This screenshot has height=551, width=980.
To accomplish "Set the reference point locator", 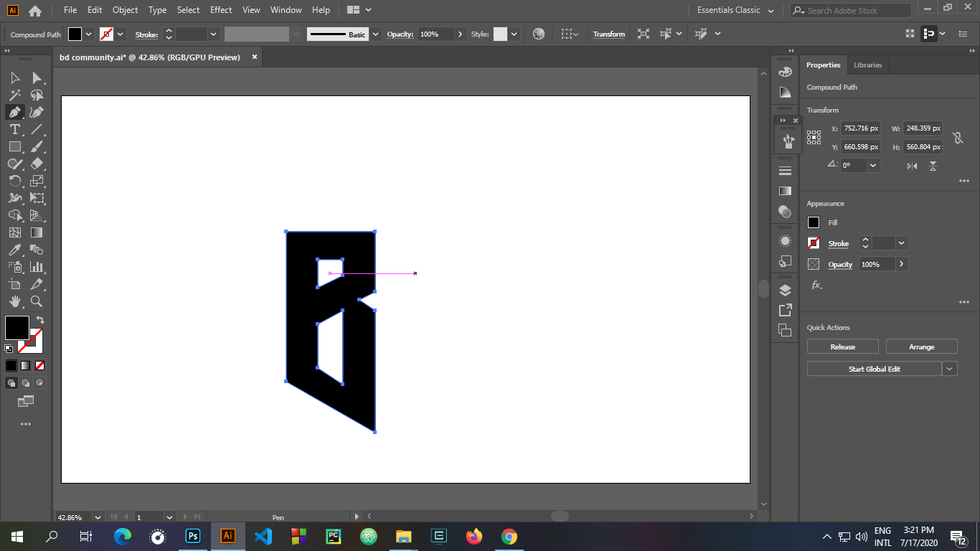I will [x=814, y=137].
